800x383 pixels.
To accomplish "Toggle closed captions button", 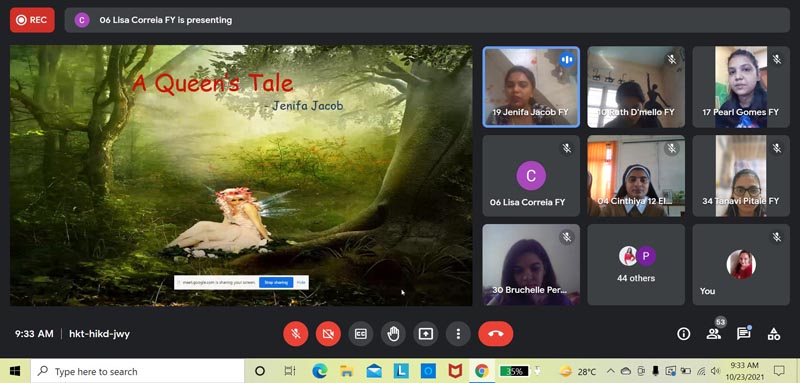I will point(361,334).
